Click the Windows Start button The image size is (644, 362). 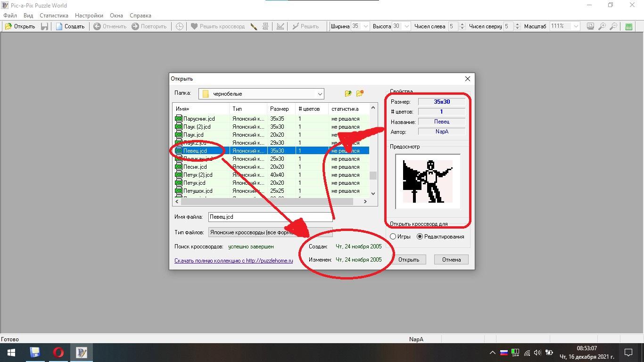click(11, 353)
